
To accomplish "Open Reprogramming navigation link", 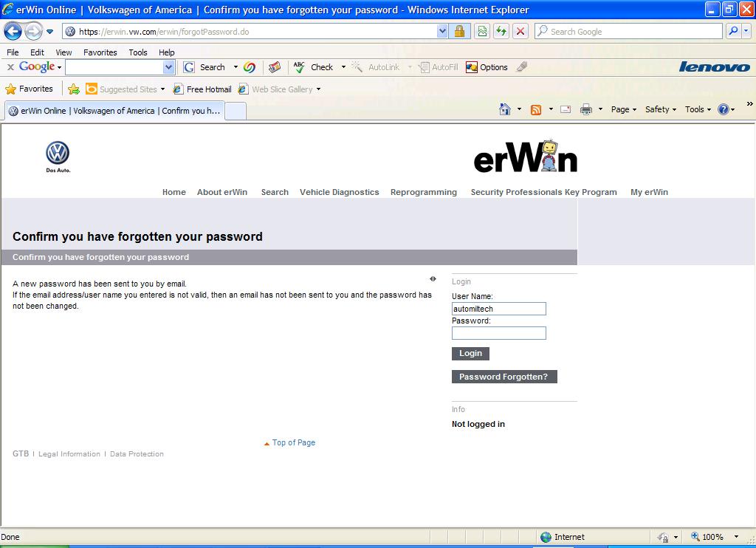I will click(423, 192).
